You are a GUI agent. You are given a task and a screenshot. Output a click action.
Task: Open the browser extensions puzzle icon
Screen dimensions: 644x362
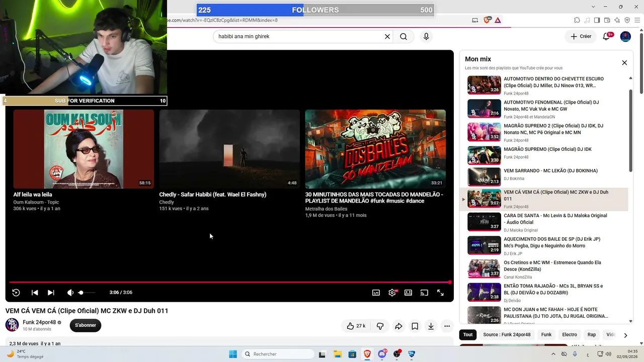coord(577,20)
